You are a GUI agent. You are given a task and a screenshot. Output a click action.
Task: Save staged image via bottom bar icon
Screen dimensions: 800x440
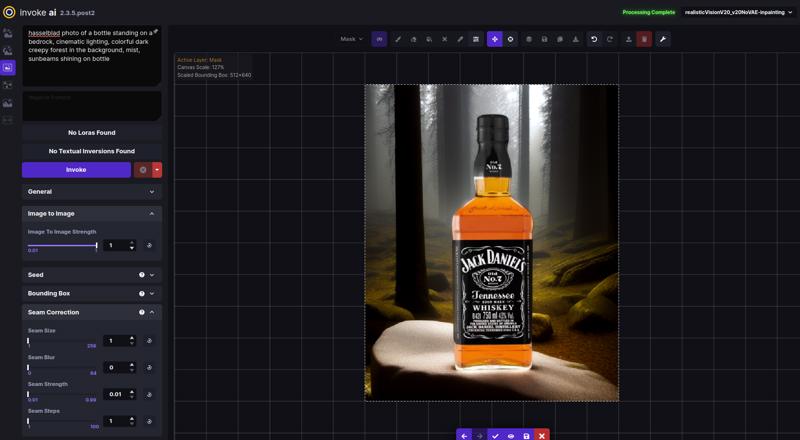click(526, 435)
